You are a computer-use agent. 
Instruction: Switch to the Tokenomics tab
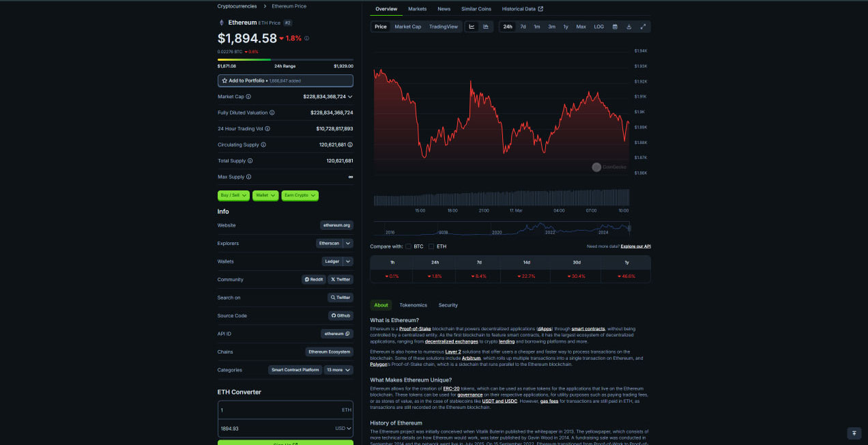414,305
